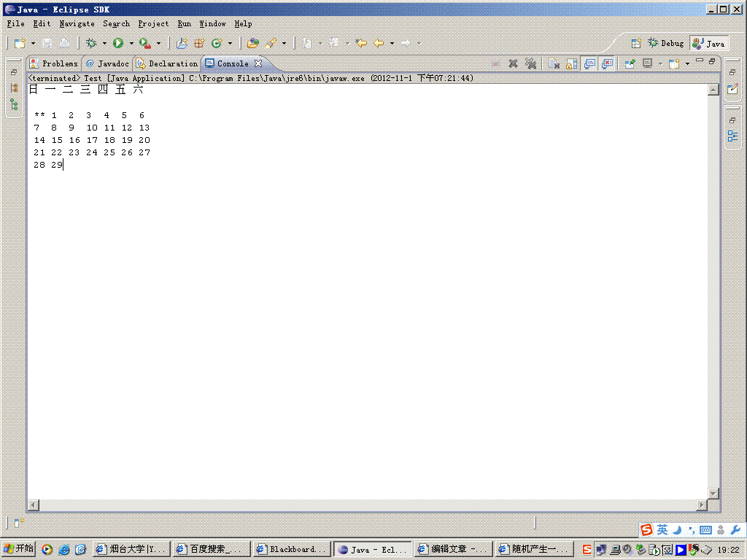This screenshot has height=560, width=747.
Task: Open the Window menu
Action: coord(212,23)
